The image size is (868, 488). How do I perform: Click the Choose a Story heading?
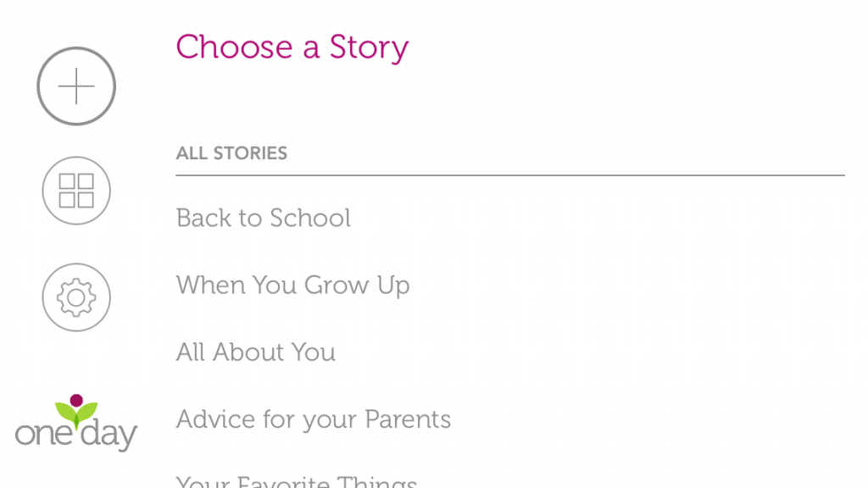click(x=292, y=47)
